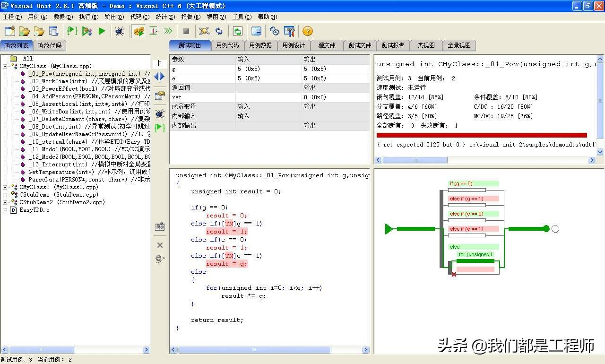Click the crossed tools toolbar icon
This screenshot has width=605, height=364.
point(204,31)
